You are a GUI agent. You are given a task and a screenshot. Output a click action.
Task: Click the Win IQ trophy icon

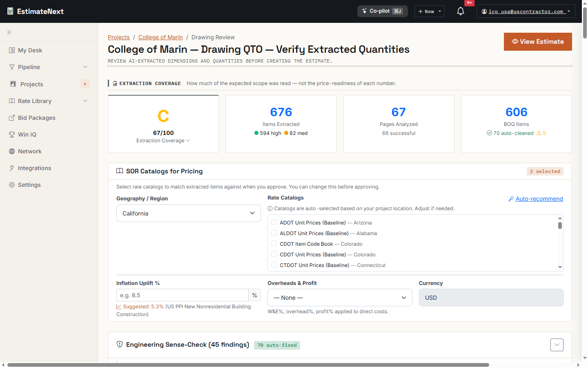(x=12, y=135)
